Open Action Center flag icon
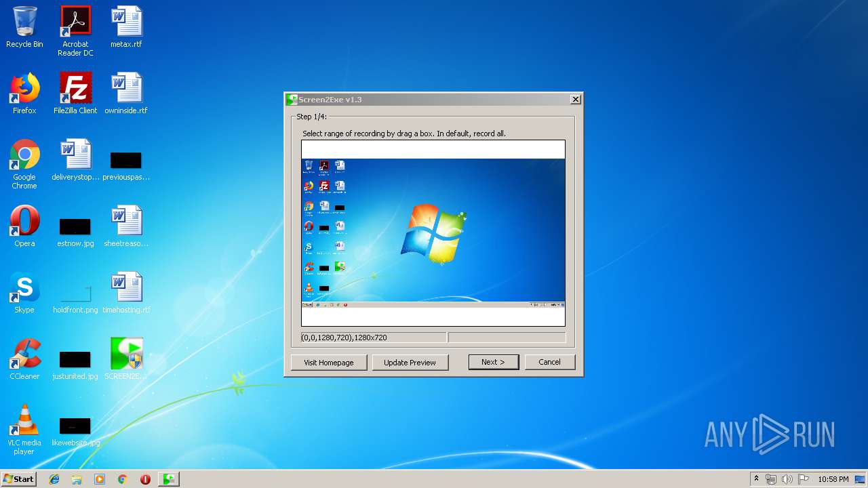The image size is (868, 488). (x=804, y=479)
